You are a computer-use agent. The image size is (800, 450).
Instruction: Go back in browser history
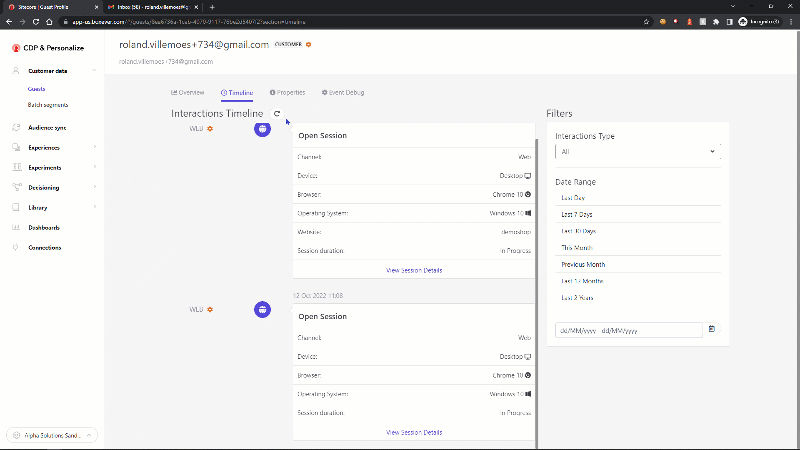click(x=9, y=22)
